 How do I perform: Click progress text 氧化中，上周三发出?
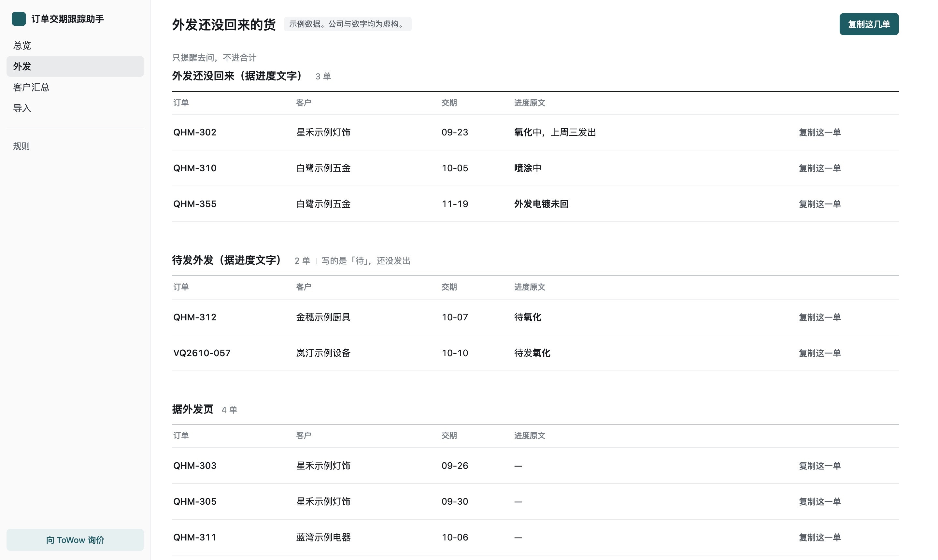pos(555,133)
